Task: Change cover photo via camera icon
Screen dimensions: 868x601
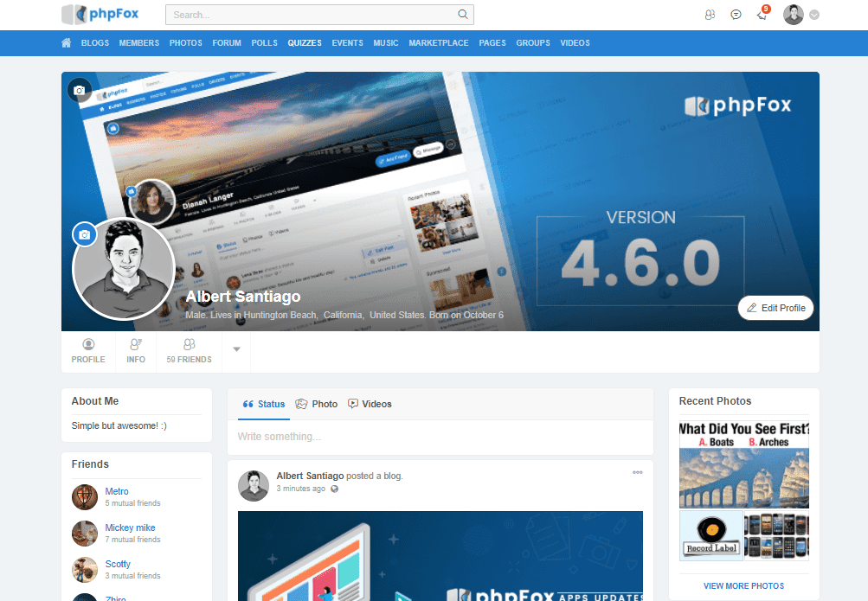Action: [80, 90]
